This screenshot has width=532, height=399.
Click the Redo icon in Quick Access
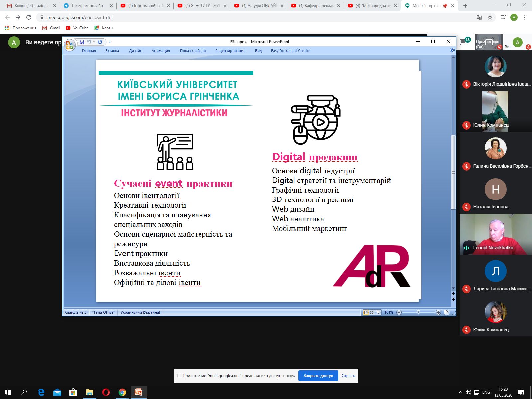point(100,42)
